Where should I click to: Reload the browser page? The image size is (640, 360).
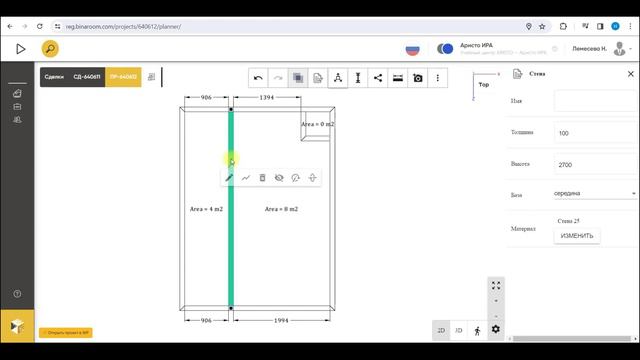(40, 26)
